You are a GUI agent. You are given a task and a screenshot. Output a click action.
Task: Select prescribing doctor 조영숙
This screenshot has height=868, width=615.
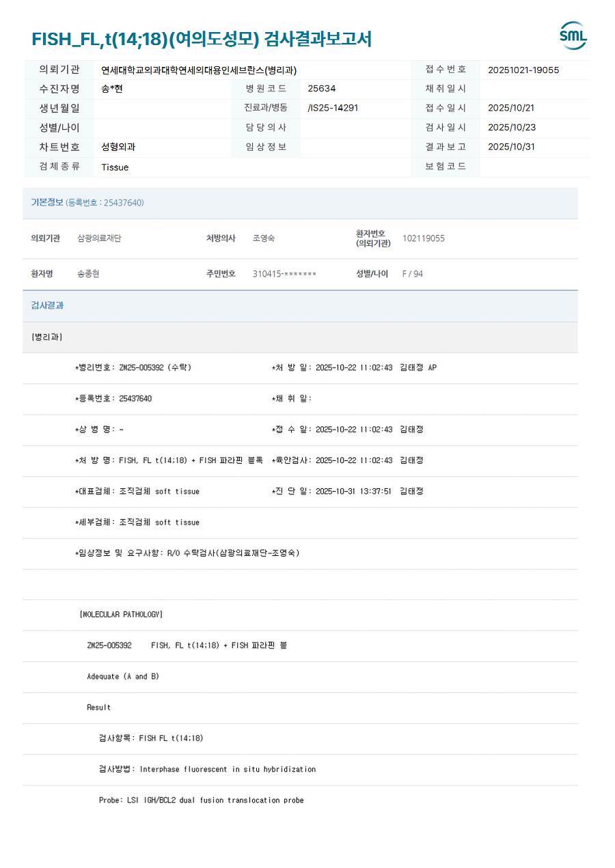point(264,238)
